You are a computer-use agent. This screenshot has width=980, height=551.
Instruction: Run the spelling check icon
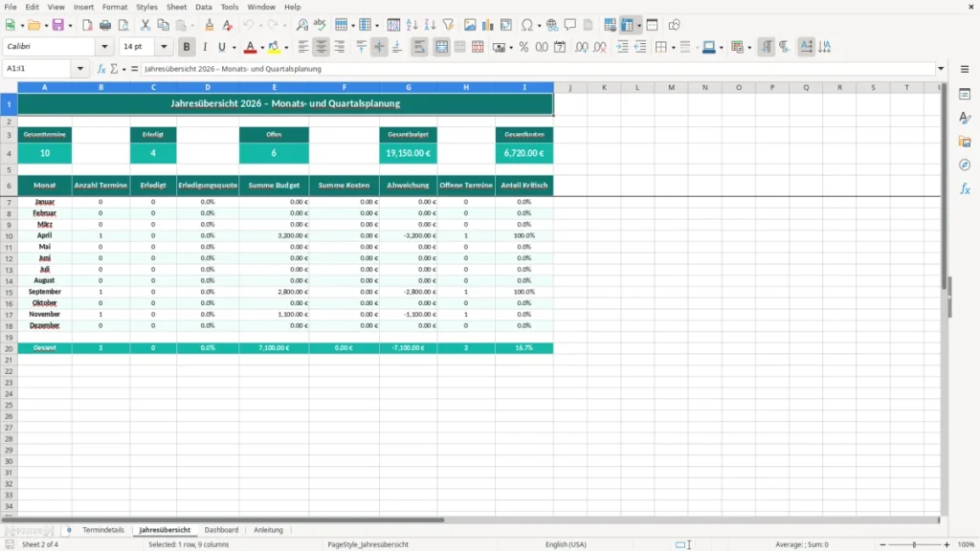click(x=320, y=25)
